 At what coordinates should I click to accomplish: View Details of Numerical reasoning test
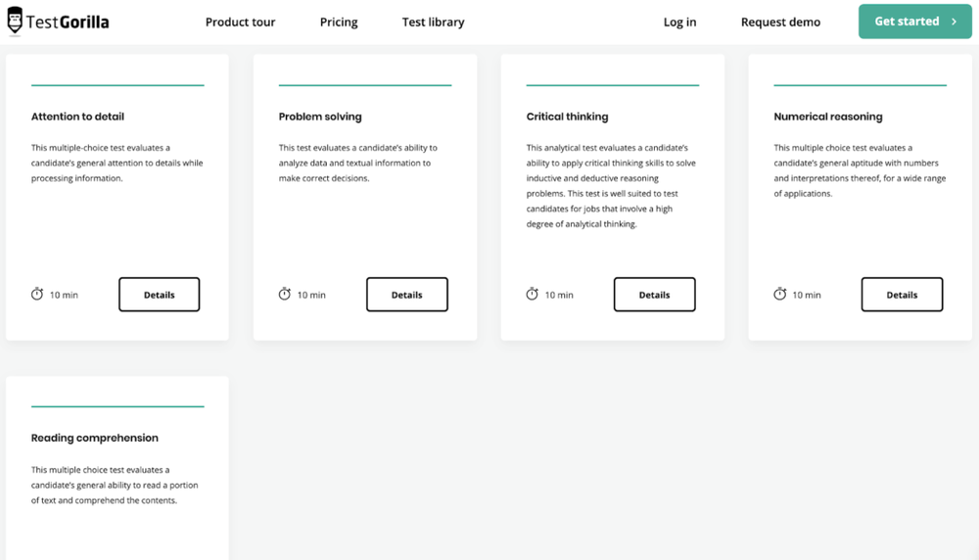point(902,295)
